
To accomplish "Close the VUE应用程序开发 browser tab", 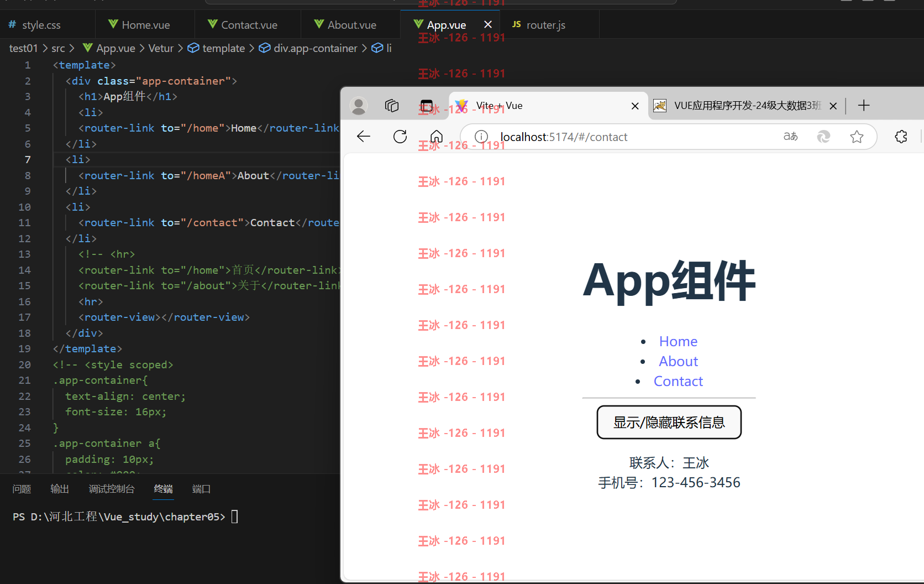I will coord(833,106).
